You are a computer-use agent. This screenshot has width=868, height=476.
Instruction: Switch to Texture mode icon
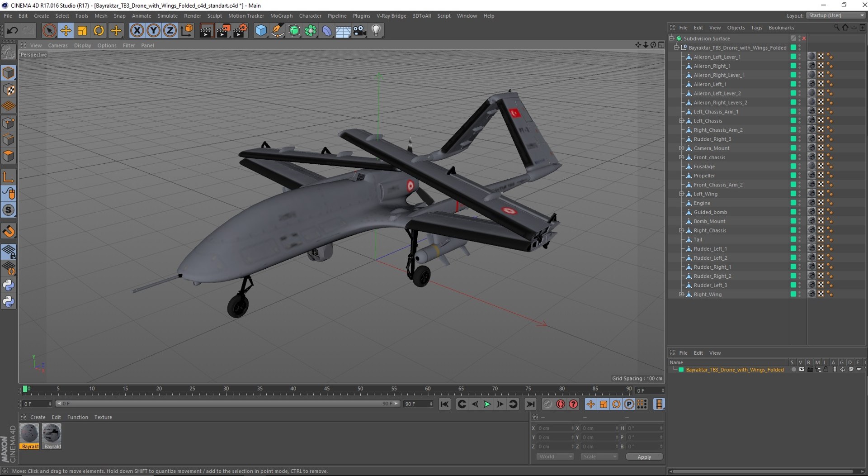tap(9, 90)
